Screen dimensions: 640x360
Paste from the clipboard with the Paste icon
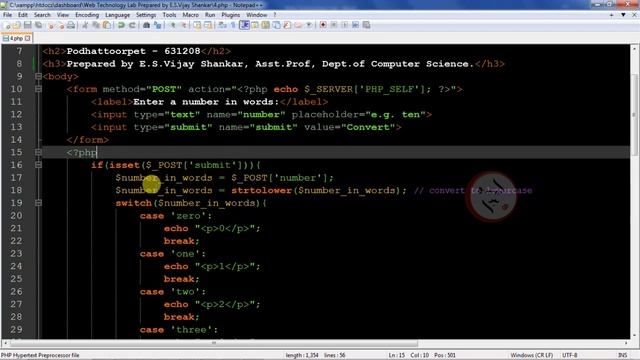107,25
